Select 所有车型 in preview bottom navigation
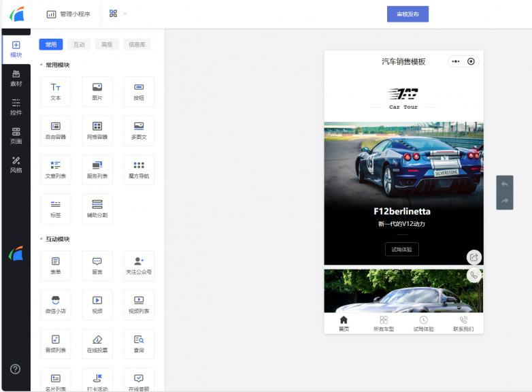 coord(384,323)
